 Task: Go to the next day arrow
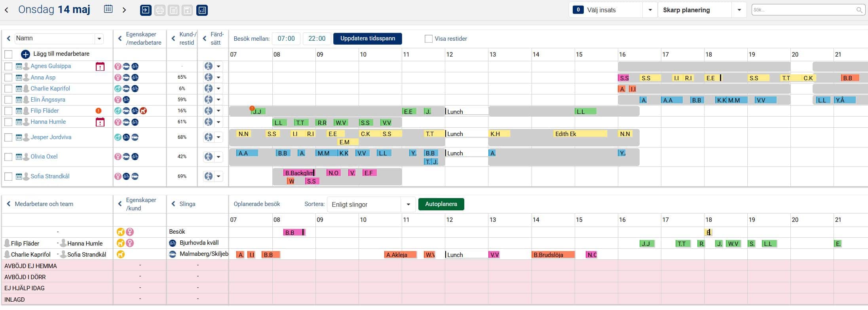[124, 10]
